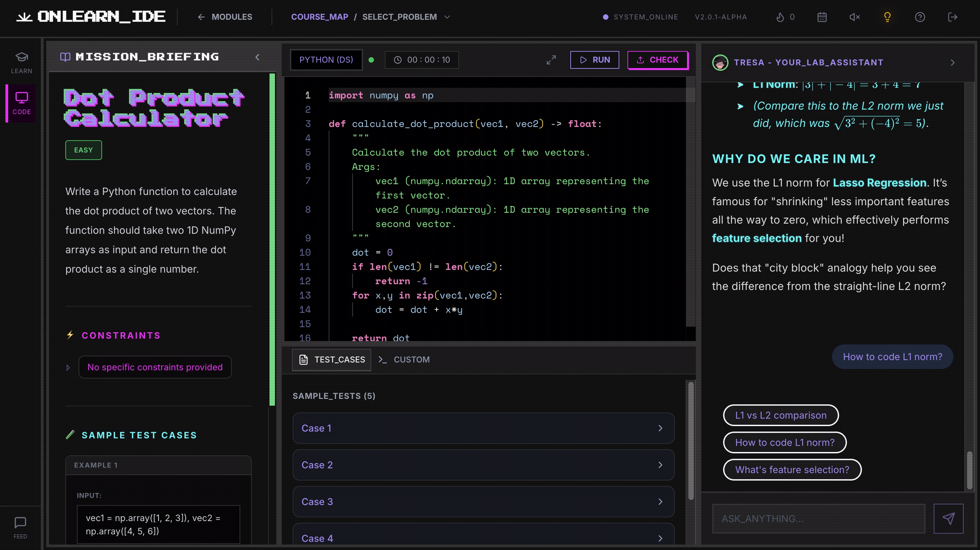Expand the constraints disclosure triangle
Screen dimensions: 980x550
(x=68, y=368)
